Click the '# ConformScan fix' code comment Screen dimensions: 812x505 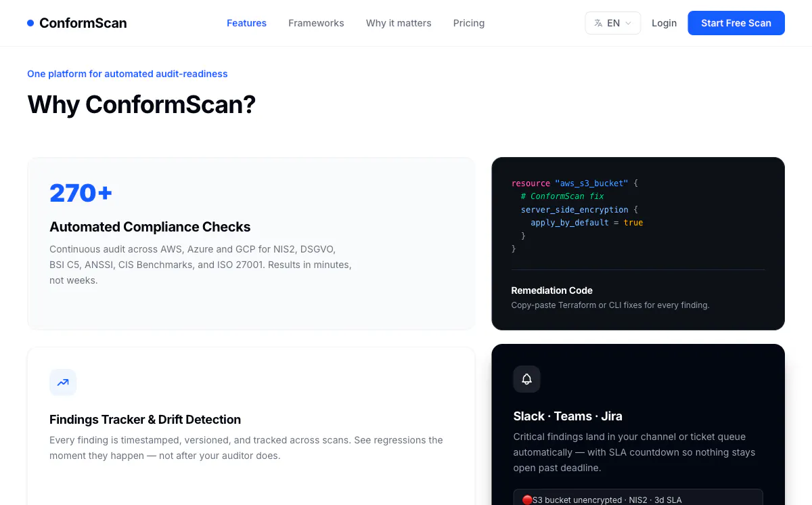[562, 196]
